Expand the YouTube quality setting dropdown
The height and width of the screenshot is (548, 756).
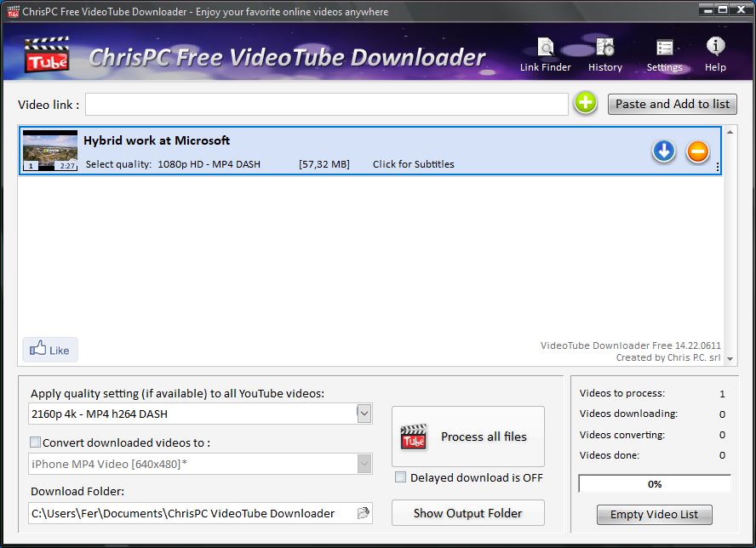click(364, 414)
